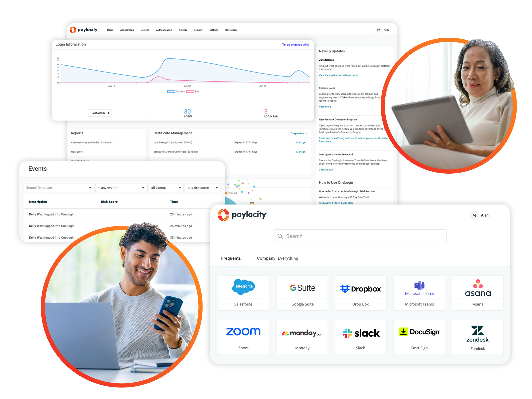Image resolution: width=532 pixels, height=399 pixels.
Task: Click the 0 expired certs link
Action: click(x=299, y=133)
